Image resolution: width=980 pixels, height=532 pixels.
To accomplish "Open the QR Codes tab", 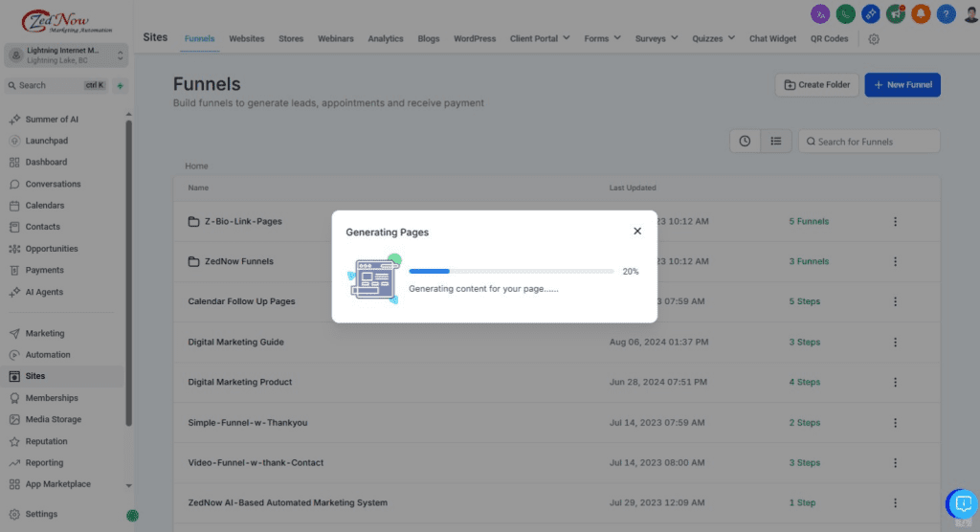I will (830, 39).
